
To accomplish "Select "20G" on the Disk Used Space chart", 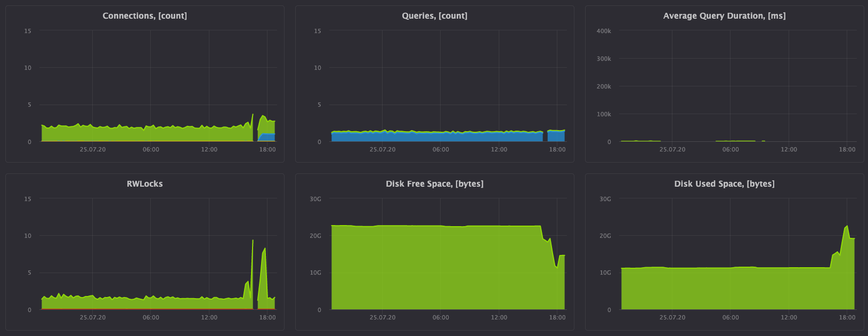I will tap(605, 236).
